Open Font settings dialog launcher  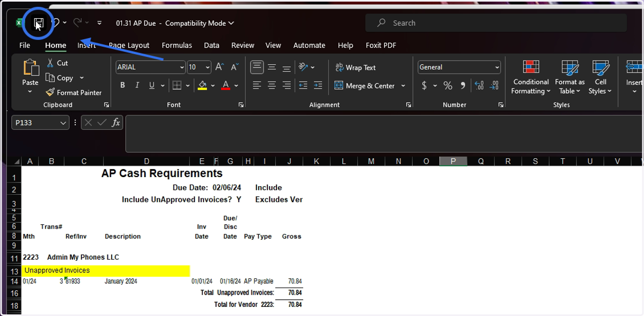click(x=241, y=105)
